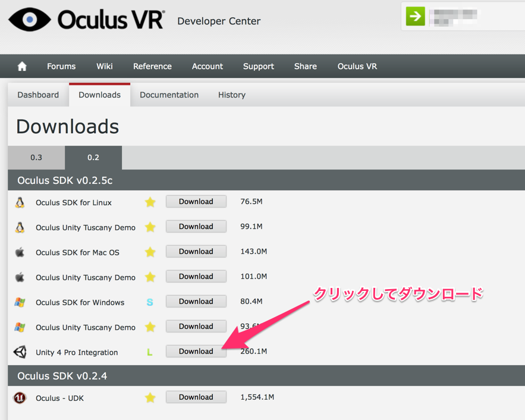The height and width of the screenshot is (420, 525).
Task: Open the Account menu item
Action: [208, 66]
